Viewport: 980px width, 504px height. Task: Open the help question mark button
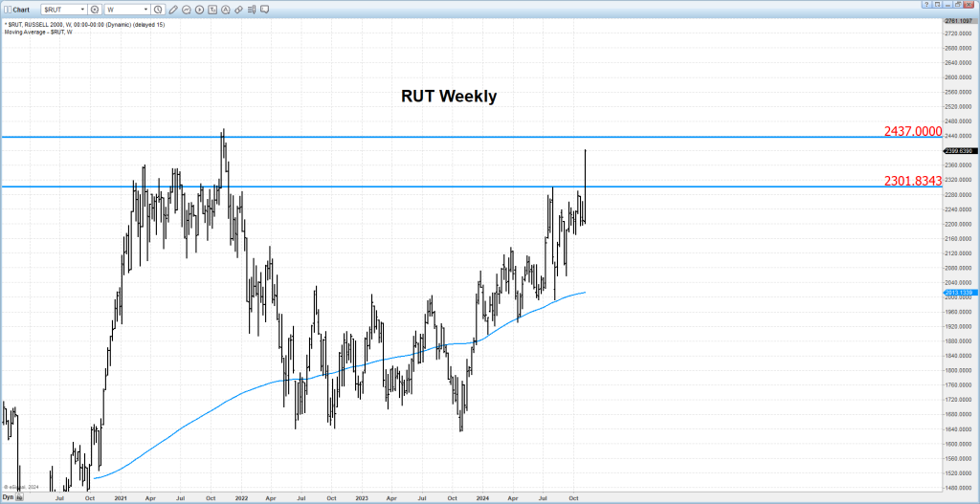[926, 4]
